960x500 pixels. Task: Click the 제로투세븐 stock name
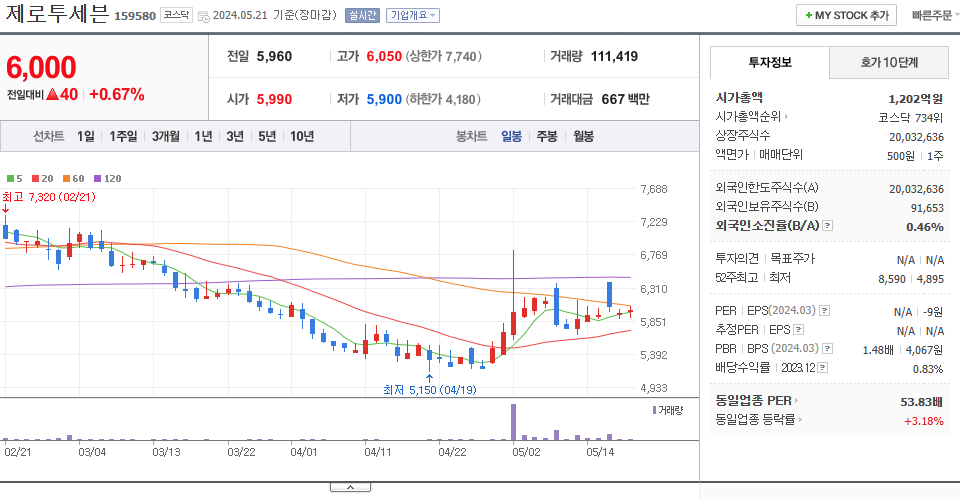[x=58, y=13]
